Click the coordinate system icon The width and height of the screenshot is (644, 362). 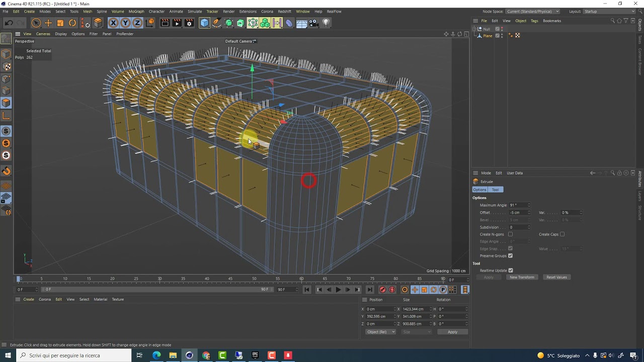(x=150, y=23)
